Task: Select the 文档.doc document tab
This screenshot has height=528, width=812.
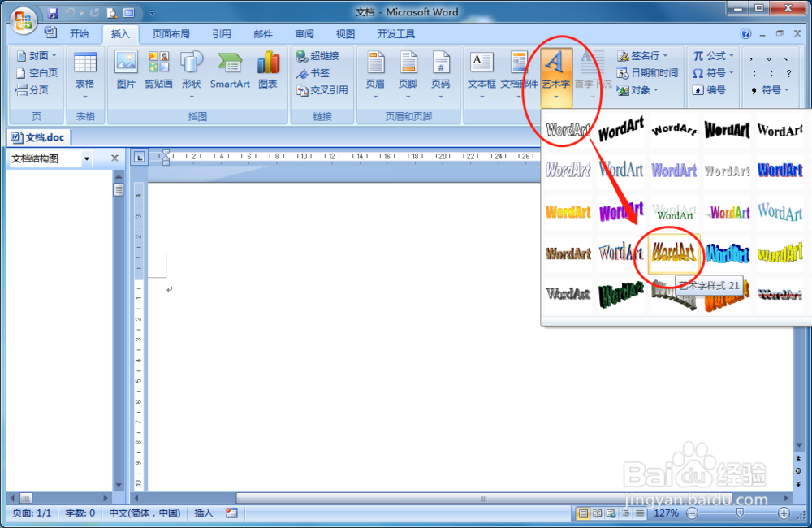Action: 39,137
